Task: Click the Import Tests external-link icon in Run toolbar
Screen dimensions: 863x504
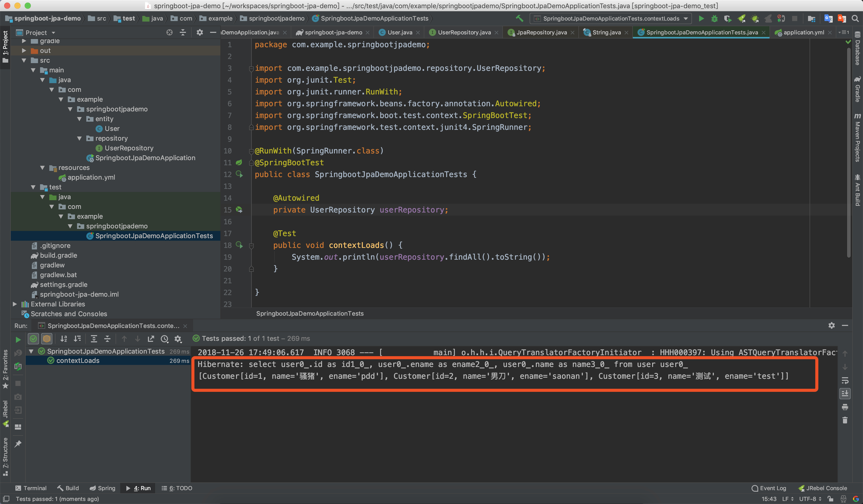Action: click(x=151, y=339)
